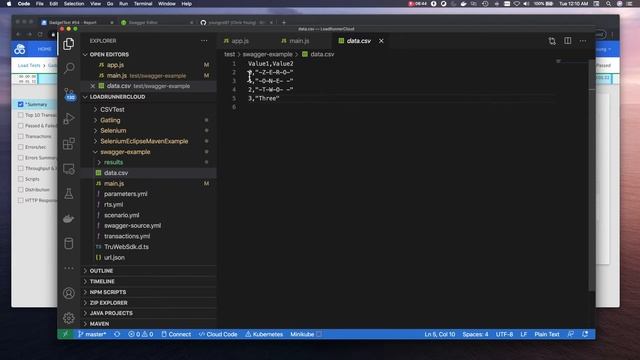This screenshot has width=640, height=360.
Task: Click Minikube in the status bar
Action: 306,334
